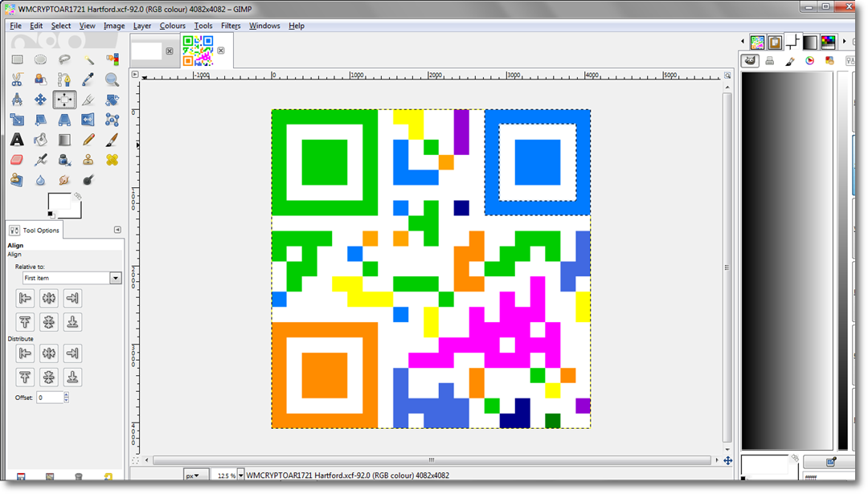The height and width of the screenshot is (494, 868).
Task: Open the Colours menu
Action: coord(172,26)
